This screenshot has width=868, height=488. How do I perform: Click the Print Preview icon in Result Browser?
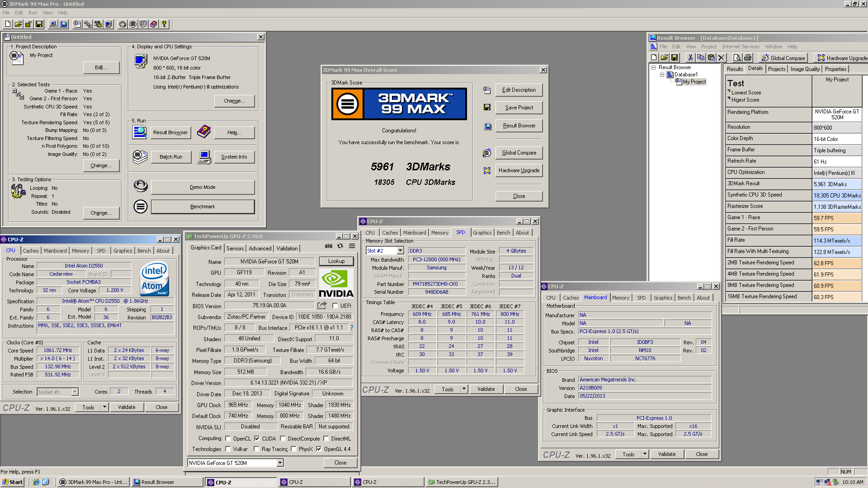(737, 58)
